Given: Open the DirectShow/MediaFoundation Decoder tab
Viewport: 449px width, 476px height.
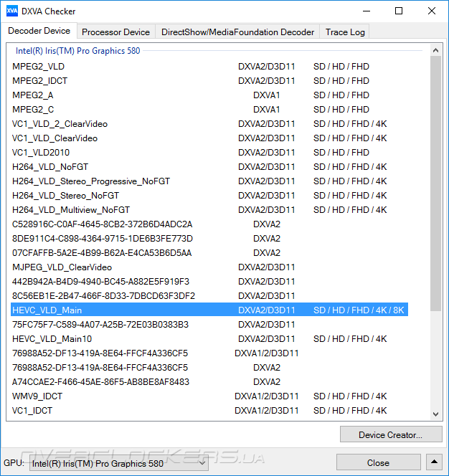Looking at the screenshot, I should [x=237, y=32].
